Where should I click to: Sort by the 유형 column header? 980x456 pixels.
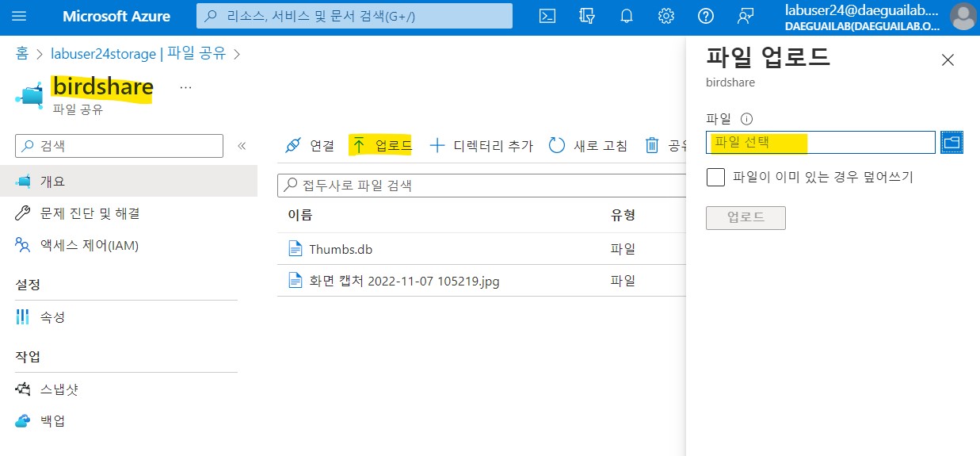623,215
